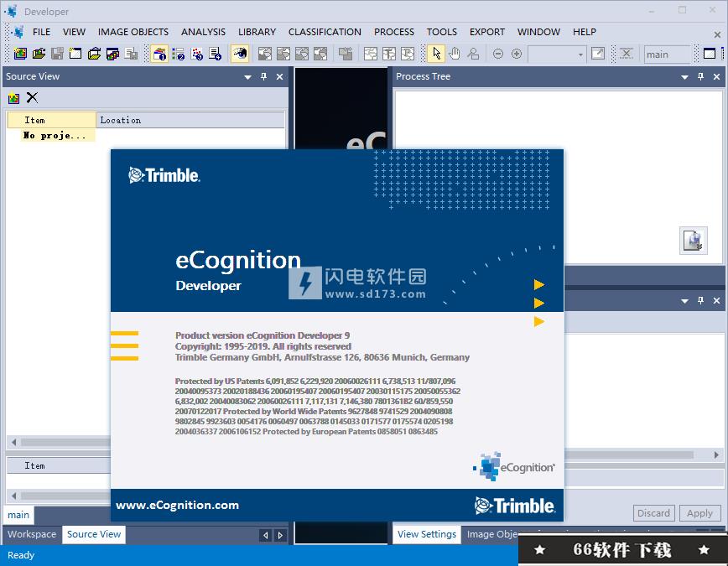Click the black X remove icon in Source View
The height and width of the screenshot is (566, 728).
click(x=32, y=97)
